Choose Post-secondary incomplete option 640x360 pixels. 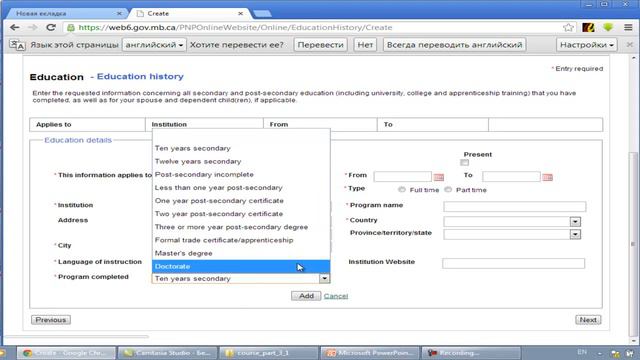[x=241, y=175]
